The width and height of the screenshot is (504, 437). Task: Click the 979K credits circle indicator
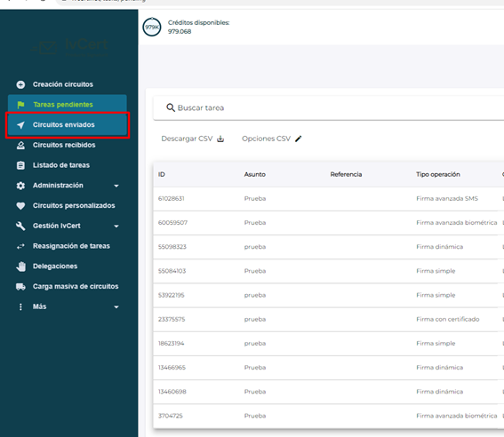[152, 28]
